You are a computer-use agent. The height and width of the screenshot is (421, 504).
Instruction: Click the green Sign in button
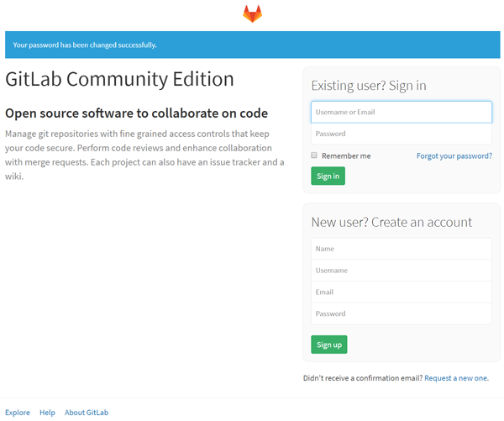(x=328, y=176)
